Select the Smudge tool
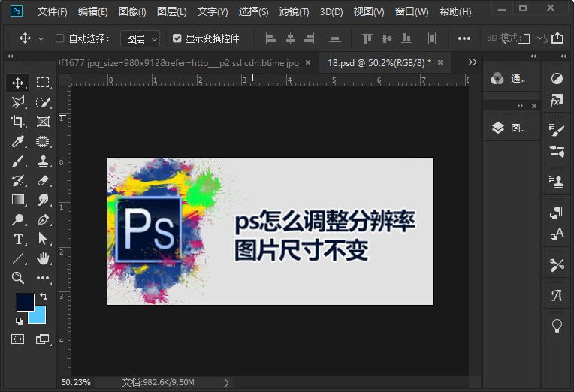574x392 pixels. pyautogui.click(x=43, y=200)
